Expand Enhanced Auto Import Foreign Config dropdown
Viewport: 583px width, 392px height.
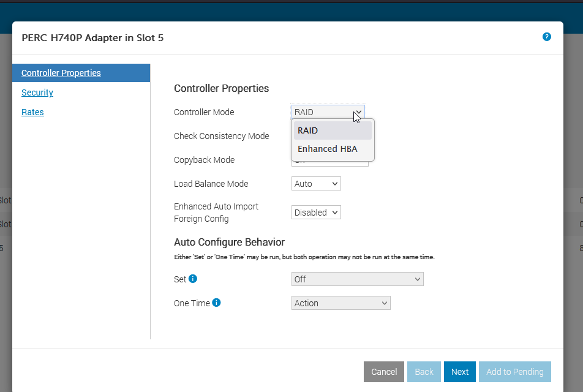(316, 213)
